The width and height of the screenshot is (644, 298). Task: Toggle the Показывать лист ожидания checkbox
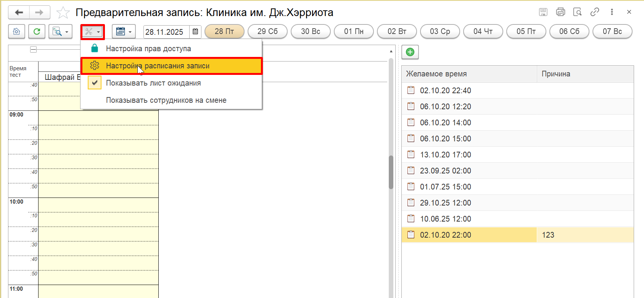[95, 83]
